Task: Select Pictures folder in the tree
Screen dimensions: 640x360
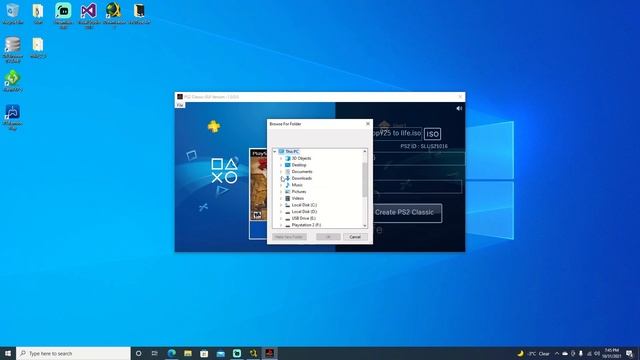Action: coord(299,192)
